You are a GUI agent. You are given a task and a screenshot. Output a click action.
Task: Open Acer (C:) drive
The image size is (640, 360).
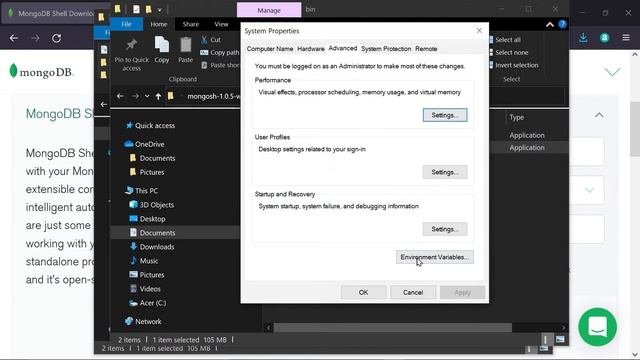point(148,303)
